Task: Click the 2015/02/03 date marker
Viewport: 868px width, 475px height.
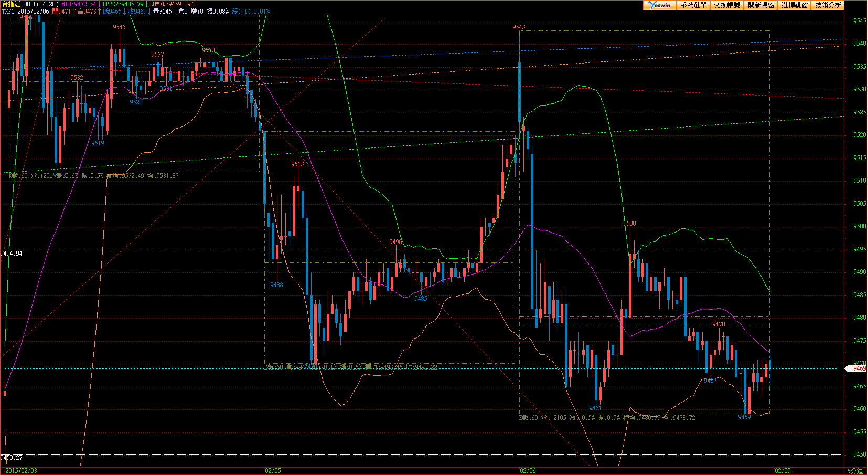Action: click(21, 471)
